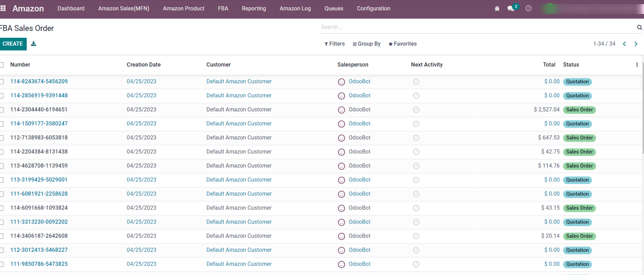Click OdooBot avatar in row 111-9850786-5473825
Screen dimensions: 644x275
tap(342, 264)
